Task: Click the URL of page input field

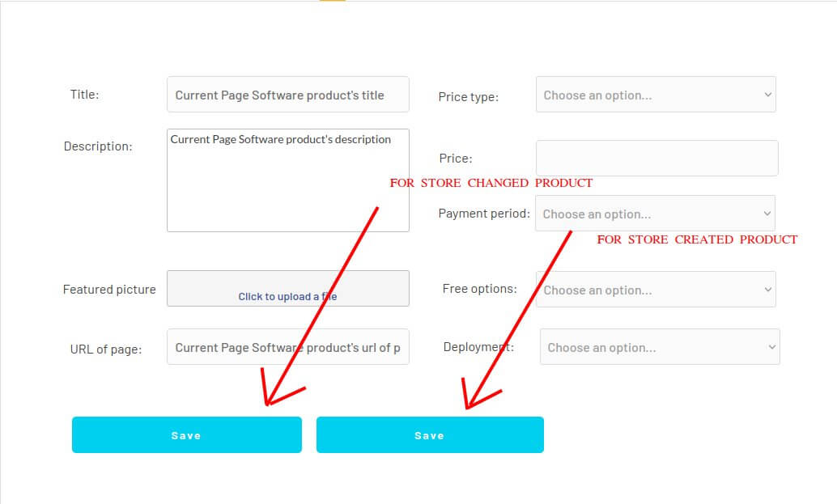Action: [x=287, y=348]
